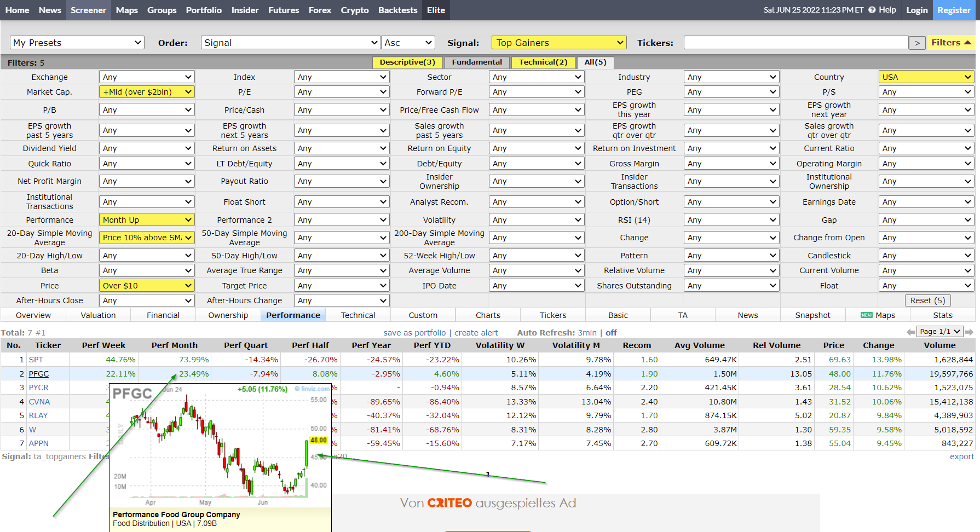The image size is (980, 532).
Task: Switch to the All(5) filter tab
Action: click(595, 62)
